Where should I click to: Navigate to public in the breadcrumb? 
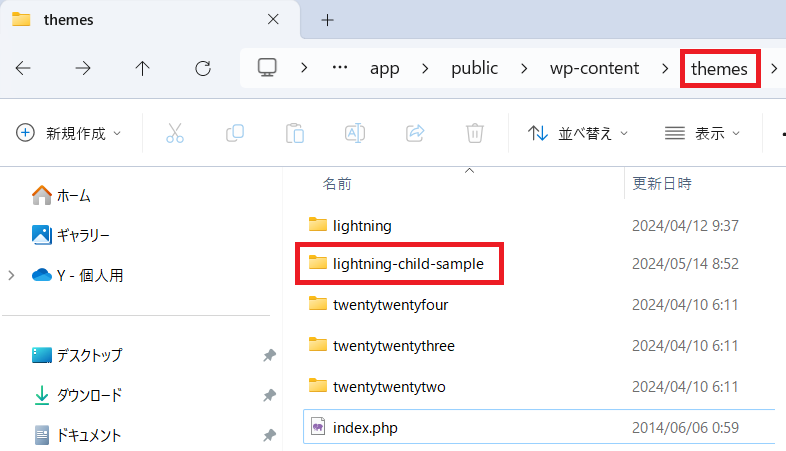(x=474, y=68)
